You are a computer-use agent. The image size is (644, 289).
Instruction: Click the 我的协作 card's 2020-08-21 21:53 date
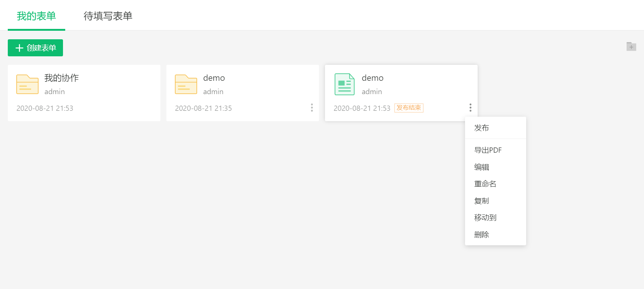point(45,108)
